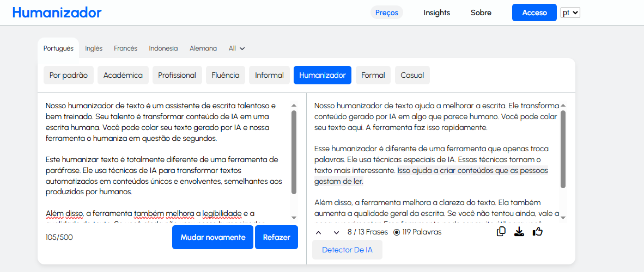Image resolution: width=644 pixels, height=272 pixels.
Task: Click the Mudar novamente button
Action: tap(212, 237)
